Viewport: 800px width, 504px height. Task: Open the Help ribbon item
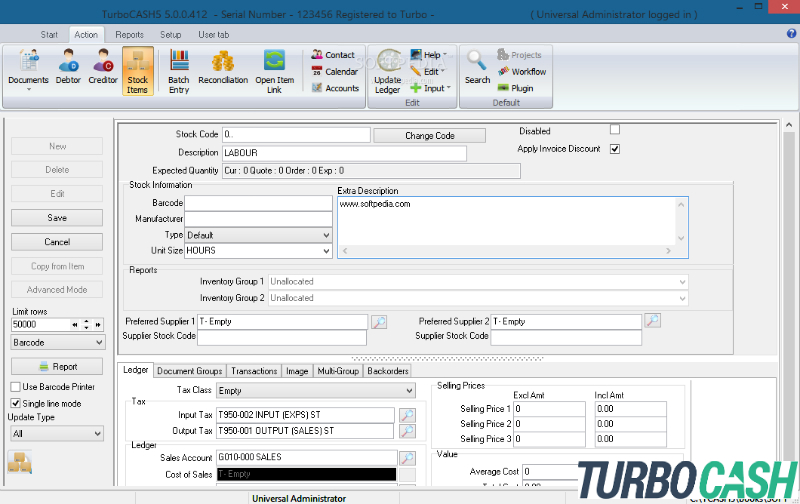click(x=429, y=55)
